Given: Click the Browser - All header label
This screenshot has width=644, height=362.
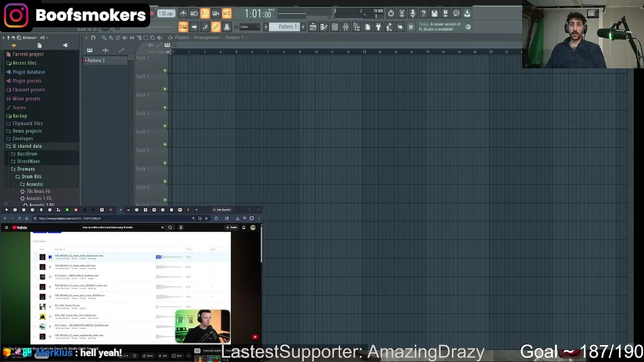Looking at the screenshot, I should 34,38.
